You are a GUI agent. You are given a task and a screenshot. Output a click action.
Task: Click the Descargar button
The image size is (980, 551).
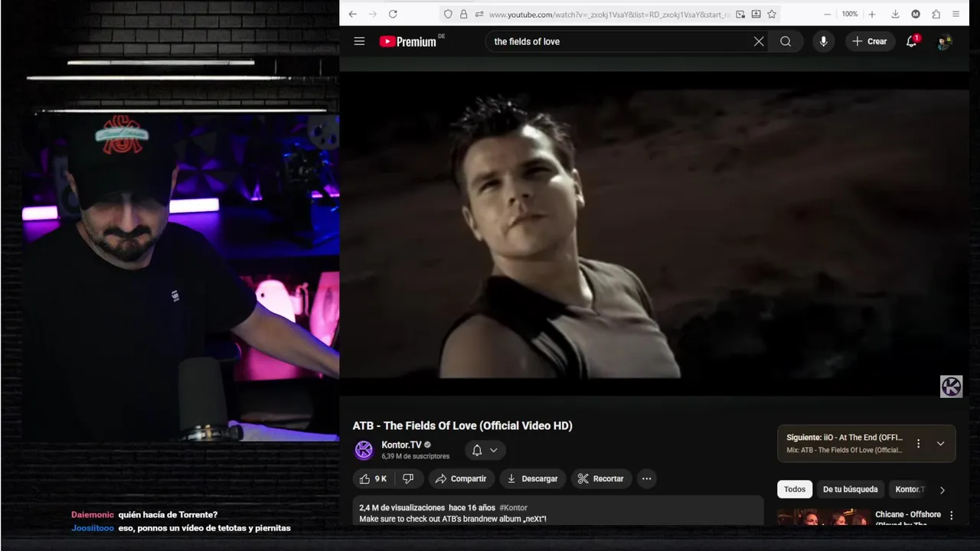(x=532, y=478)
